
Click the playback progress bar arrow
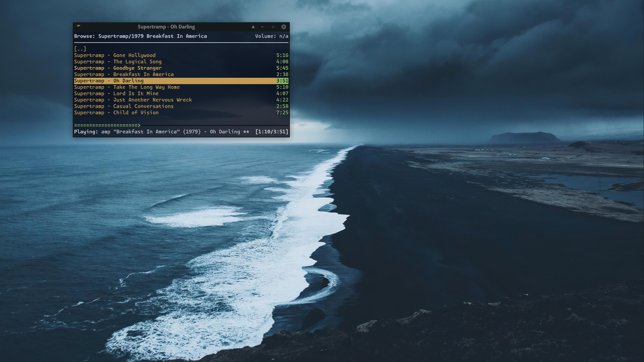click(139, 125)
